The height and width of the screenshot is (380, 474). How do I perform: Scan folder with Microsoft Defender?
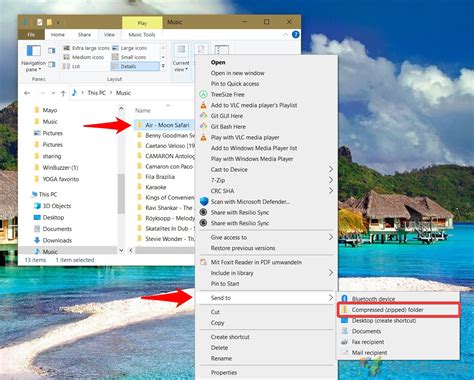250,202
